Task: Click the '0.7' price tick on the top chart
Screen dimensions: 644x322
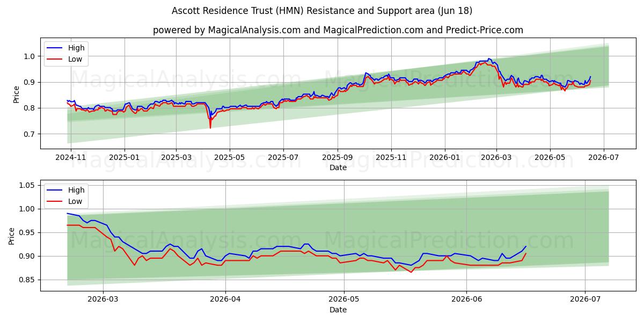Action: click(x=30, y=134)
